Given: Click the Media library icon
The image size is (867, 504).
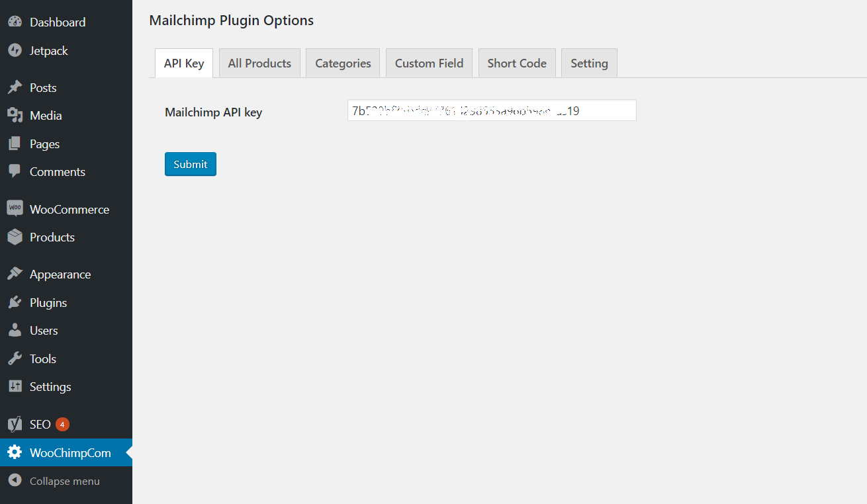Looking at the screenshot, I should coord(15,115).
